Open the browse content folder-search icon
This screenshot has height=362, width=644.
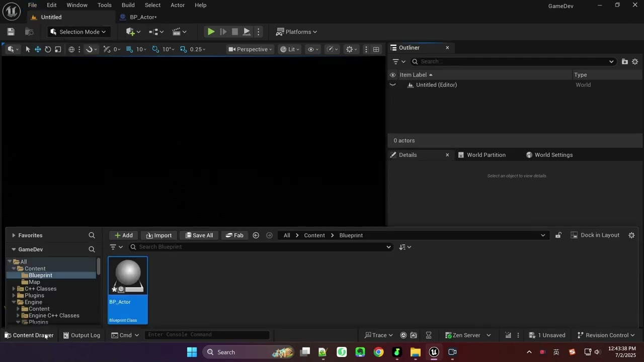click(29, 32)
